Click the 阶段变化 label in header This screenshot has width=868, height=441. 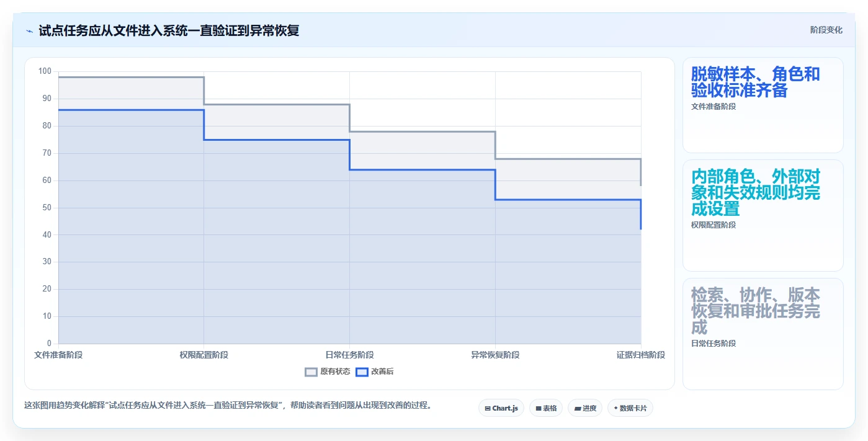coord(826,30)
